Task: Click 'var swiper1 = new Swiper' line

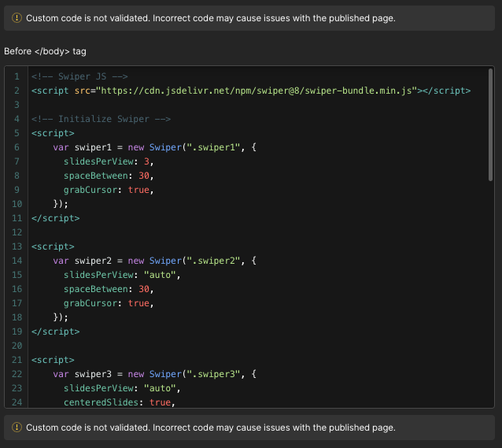Action: click(155, 147)
